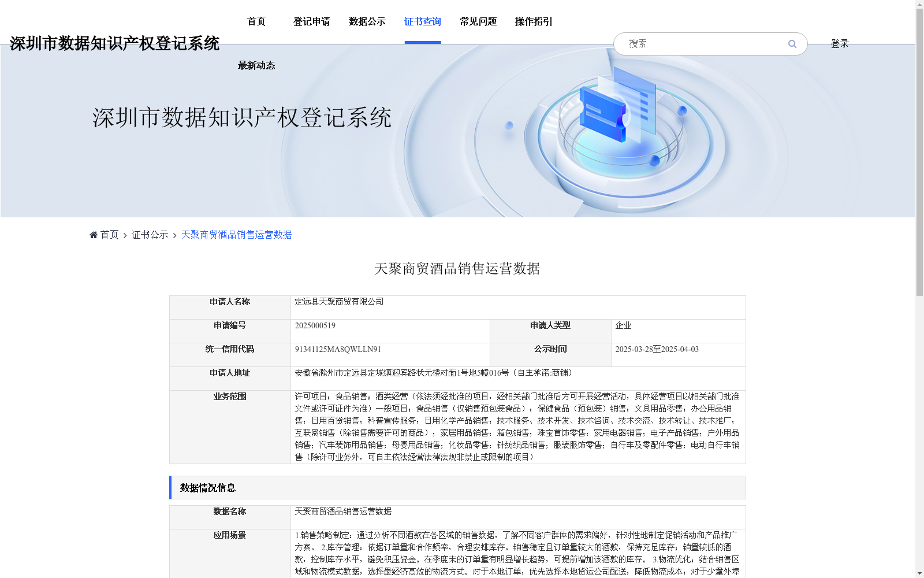The image size is (924, 578).
Task: Click the home icon in the breadcrumb
Action: point(93,235)
